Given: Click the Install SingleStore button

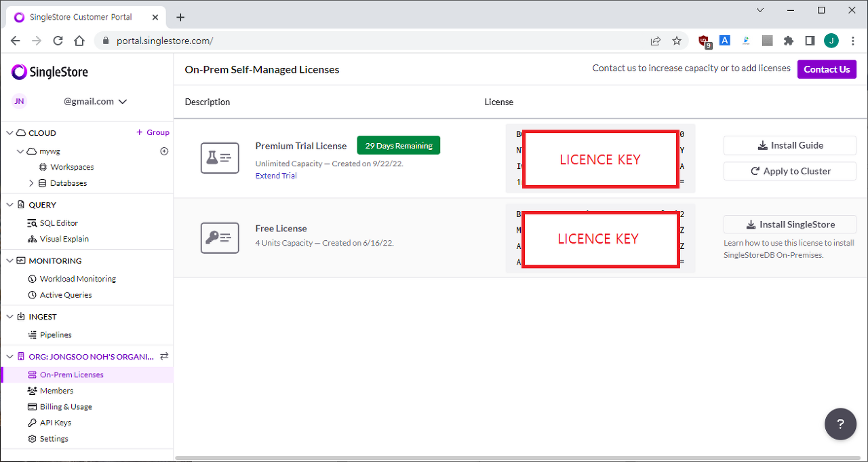Looking at the screenshot, I should 790,225.
